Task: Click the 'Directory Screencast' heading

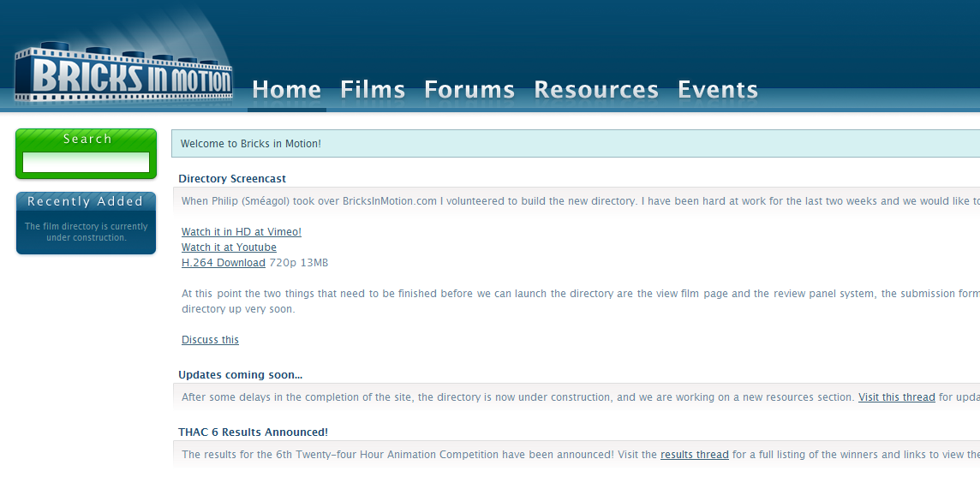Action: (x=232, y=179)
